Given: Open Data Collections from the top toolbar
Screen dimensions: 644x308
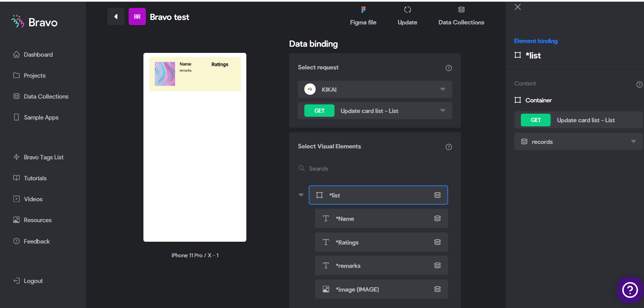Looking at the screenshot, I should pos(461,16).
